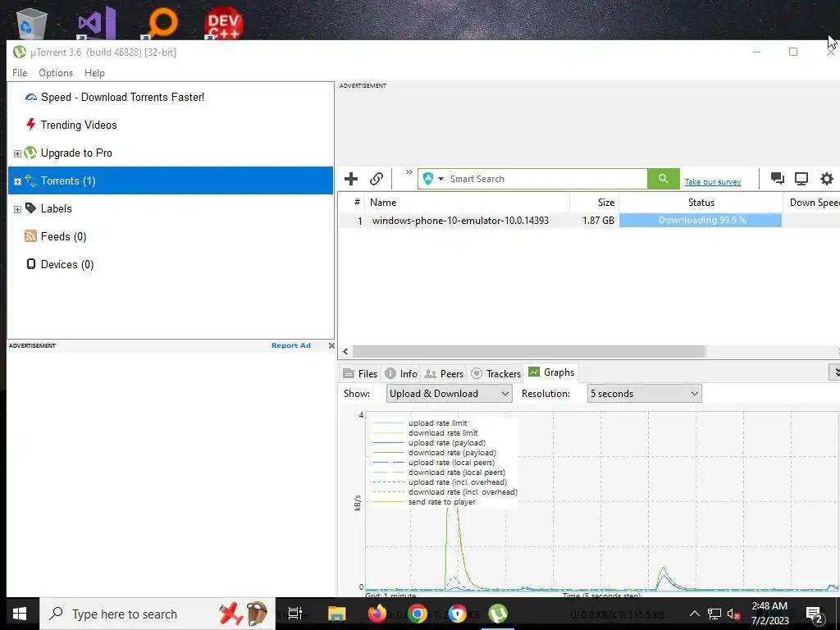Switch to the Peers tab
840x630 pixels.
[x=444, y=373]
